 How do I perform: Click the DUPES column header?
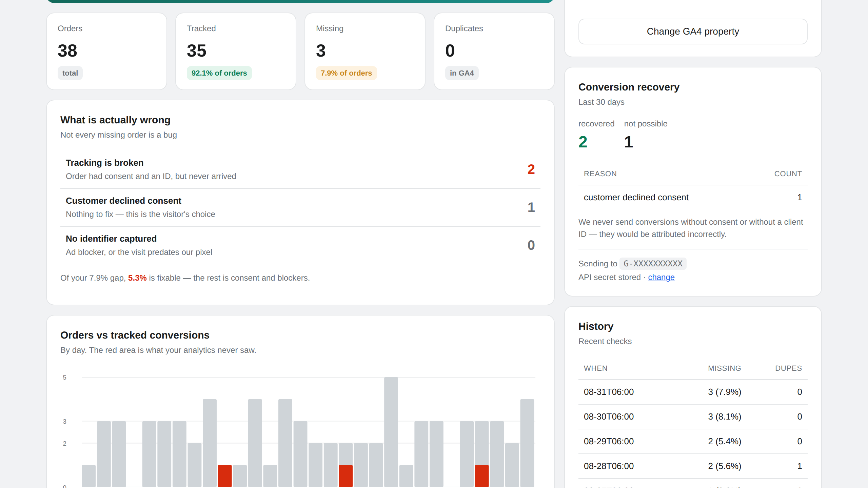[788, 368]
